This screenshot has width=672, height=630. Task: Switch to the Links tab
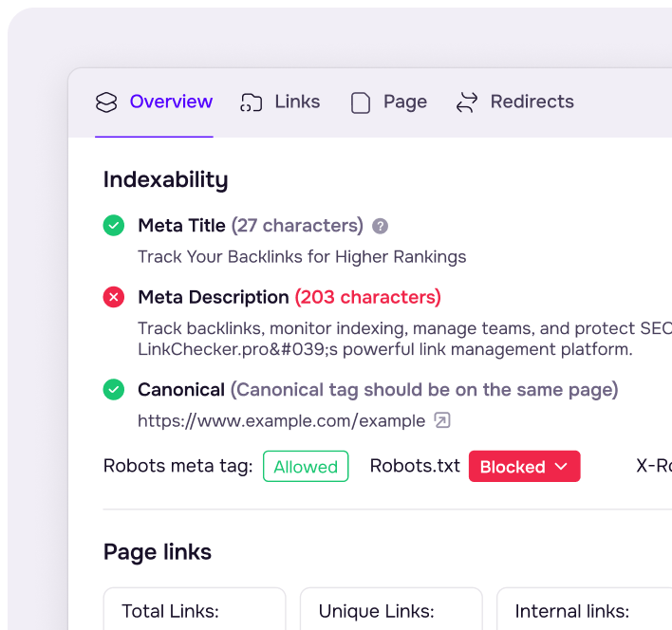(280, 102)
